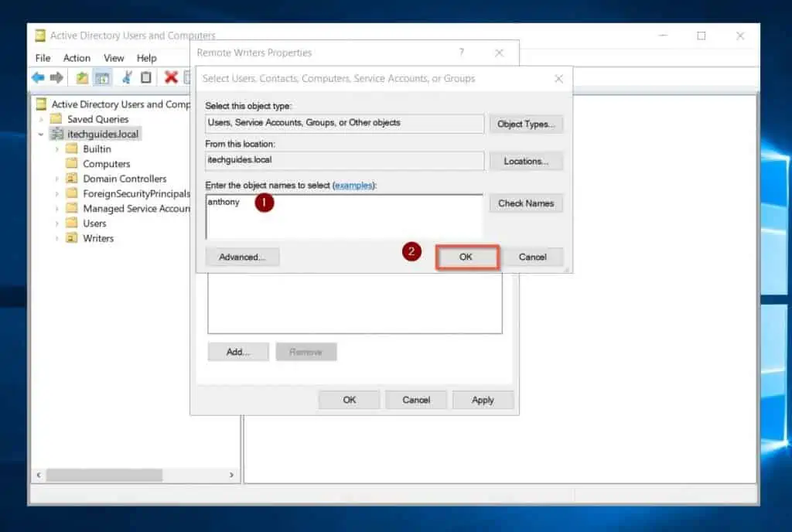The width and height of the screenshot is (792, 532).
Task: Go back with the blue Back arrow
Action: click(x=38, y=78)
